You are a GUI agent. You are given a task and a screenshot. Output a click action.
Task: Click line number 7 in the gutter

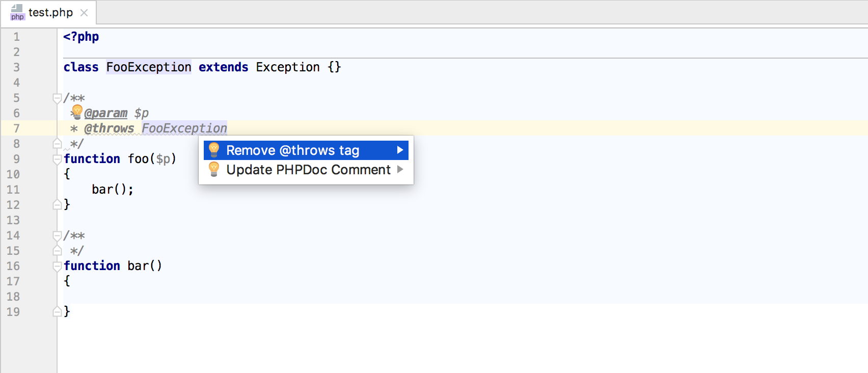tap(16, 128)
